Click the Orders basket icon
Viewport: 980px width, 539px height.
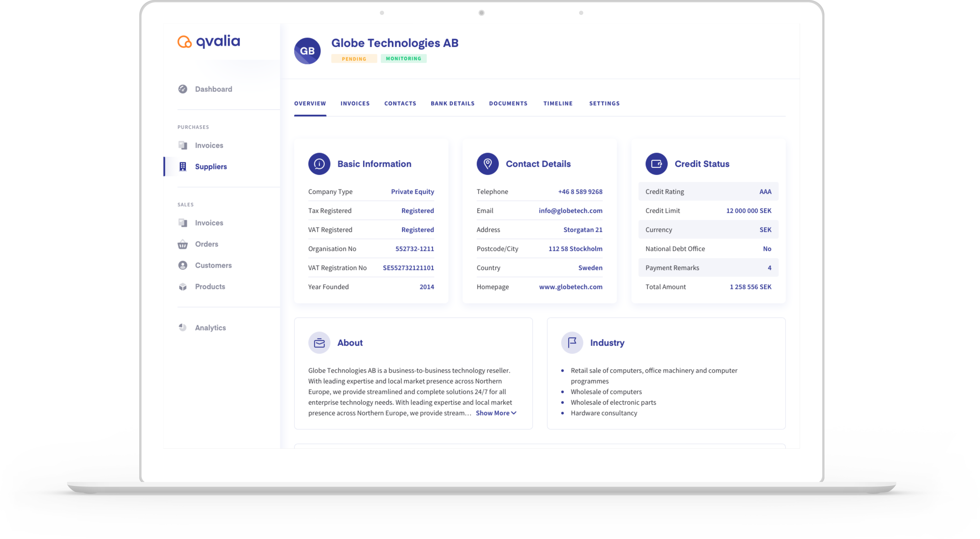click(x=183, y=244)
